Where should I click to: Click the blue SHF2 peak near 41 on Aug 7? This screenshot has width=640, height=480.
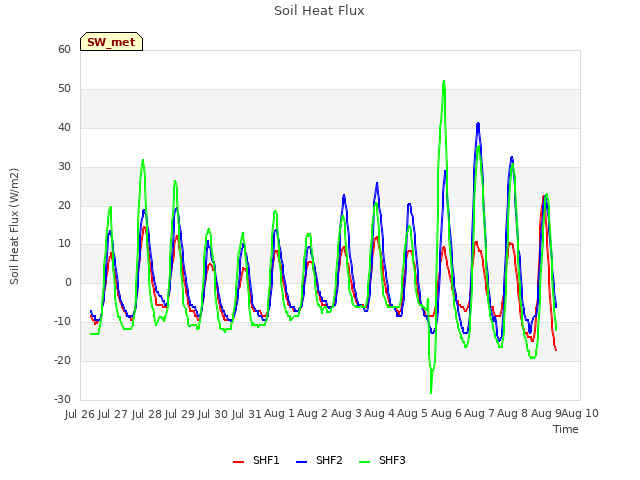click(x=478, y=123)
